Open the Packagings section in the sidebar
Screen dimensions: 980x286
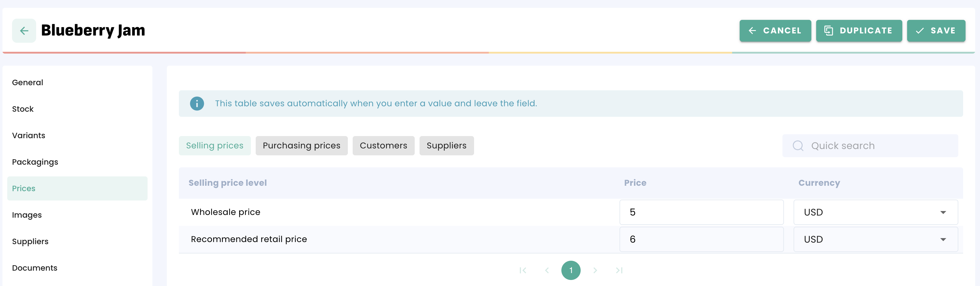click(x=35, y=162)
